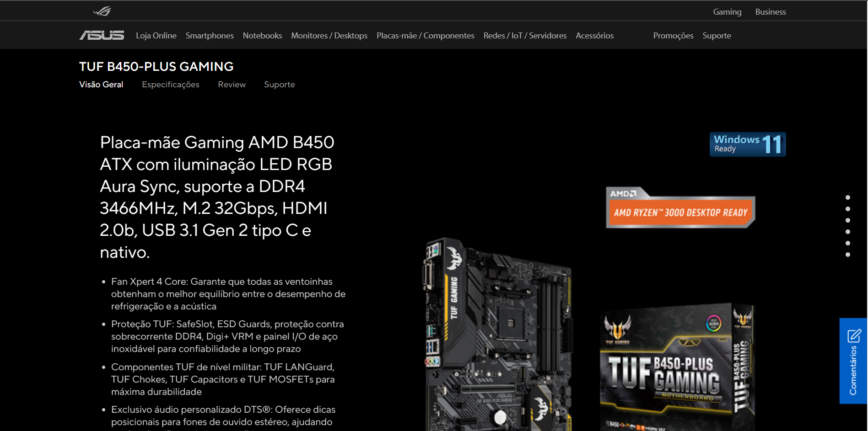The width and height of the screenshot is (868, 431).
Task: Select the Visão Geral tab
Action: [x=101, y=85]
